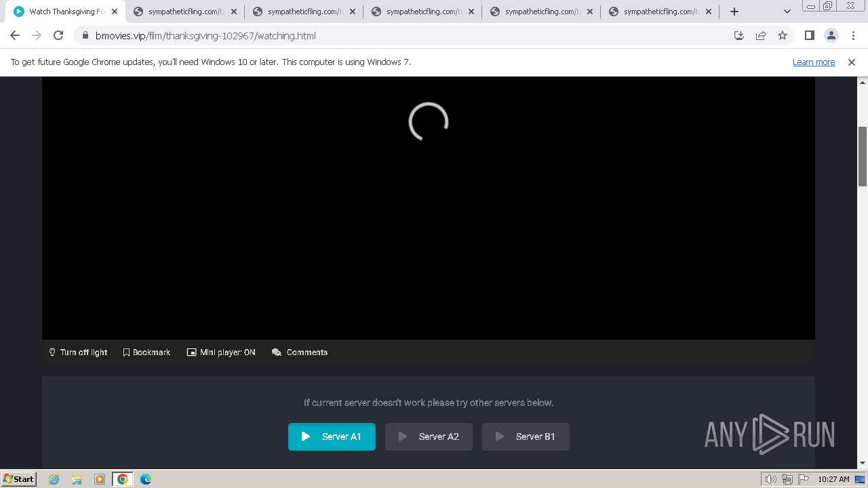Viewport: 868px width, 488px height.
Task: Open the network tray icon
Action: 787,479
